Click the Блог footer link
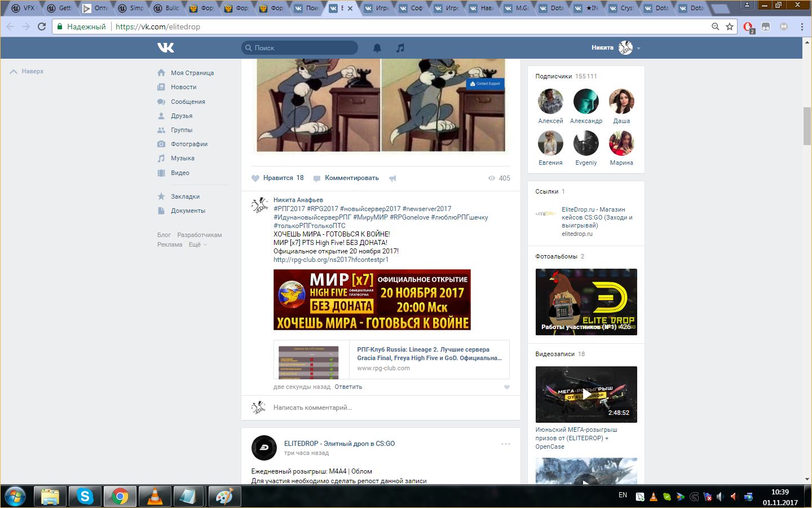This screenshot has width=812, height=508. tap(164, 235)
